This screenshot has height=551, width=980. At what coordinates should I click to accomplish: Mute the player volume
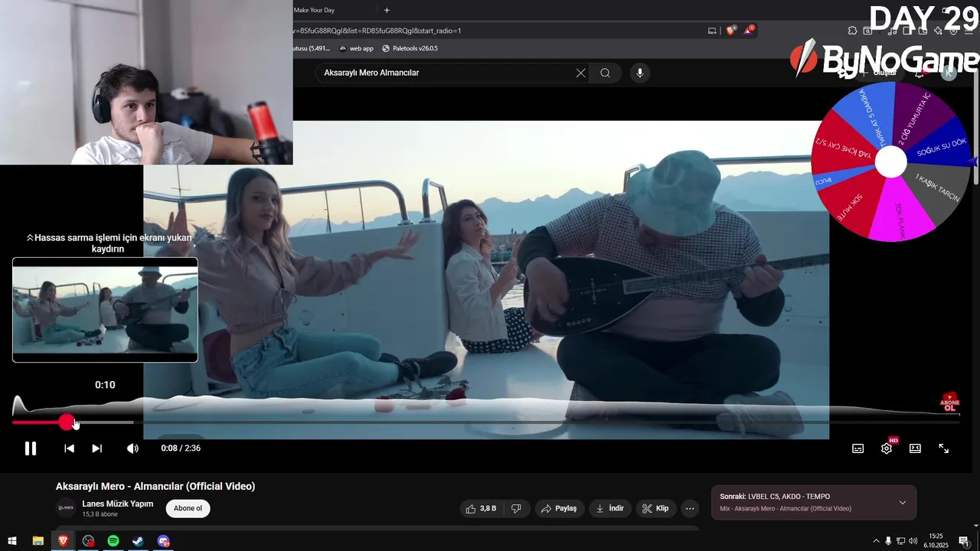point(132,448)
